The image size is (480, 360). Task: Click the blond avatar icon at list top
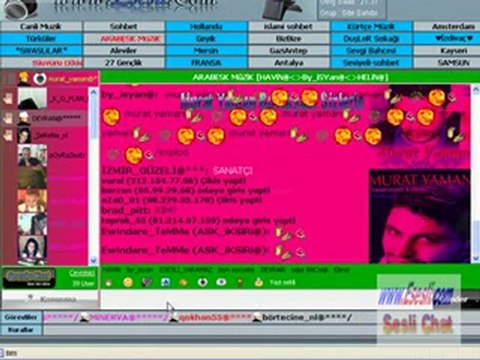[23, 79]
